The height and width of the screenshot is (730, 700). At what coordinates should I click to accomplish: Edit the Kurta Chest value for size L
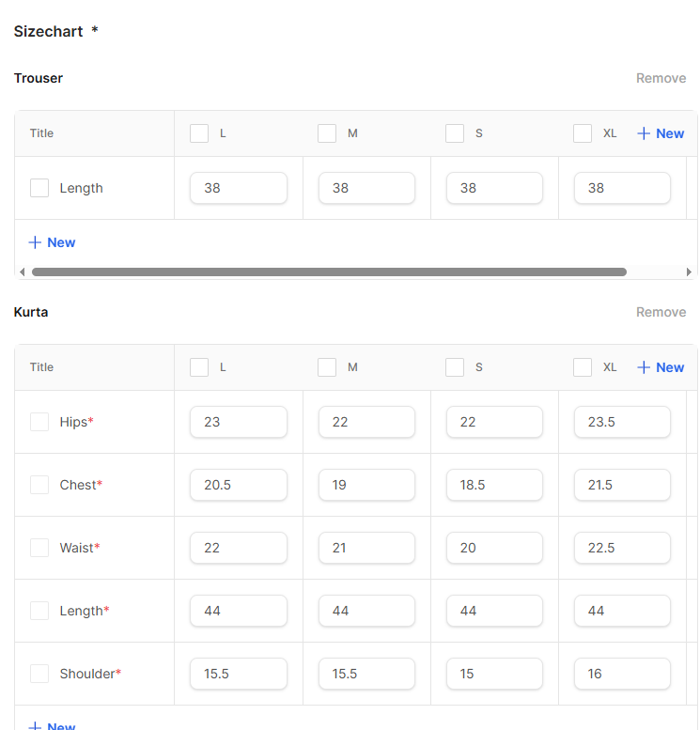239,485
